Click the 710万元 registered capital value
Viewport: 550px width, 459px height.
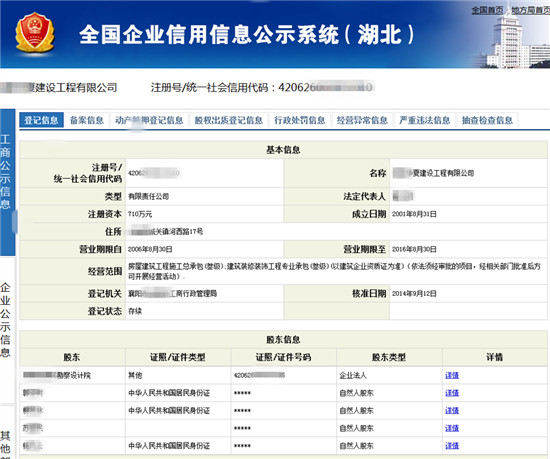pyautogui.click(x=140, y=214)
